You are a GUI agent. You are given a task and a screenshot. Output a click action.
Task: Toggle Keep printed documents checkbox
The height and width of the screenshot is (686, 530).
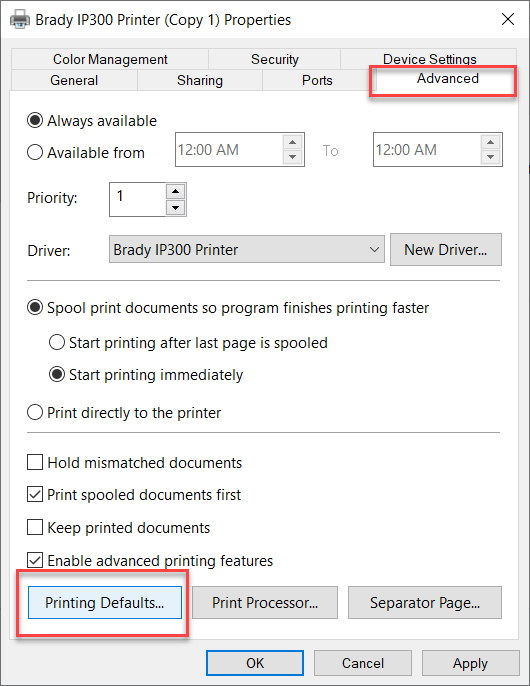point(35,527)
